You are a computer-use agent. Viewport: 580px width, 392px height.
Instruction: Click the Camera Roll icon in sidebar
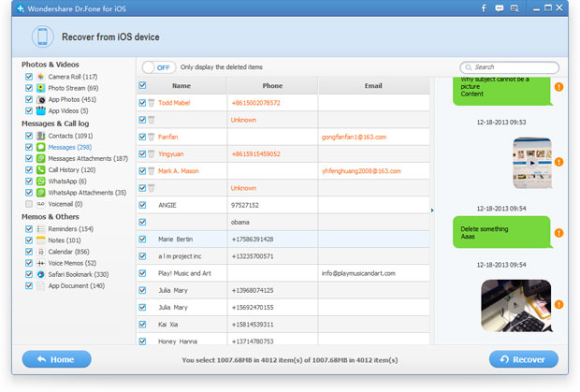click(40, 77)
